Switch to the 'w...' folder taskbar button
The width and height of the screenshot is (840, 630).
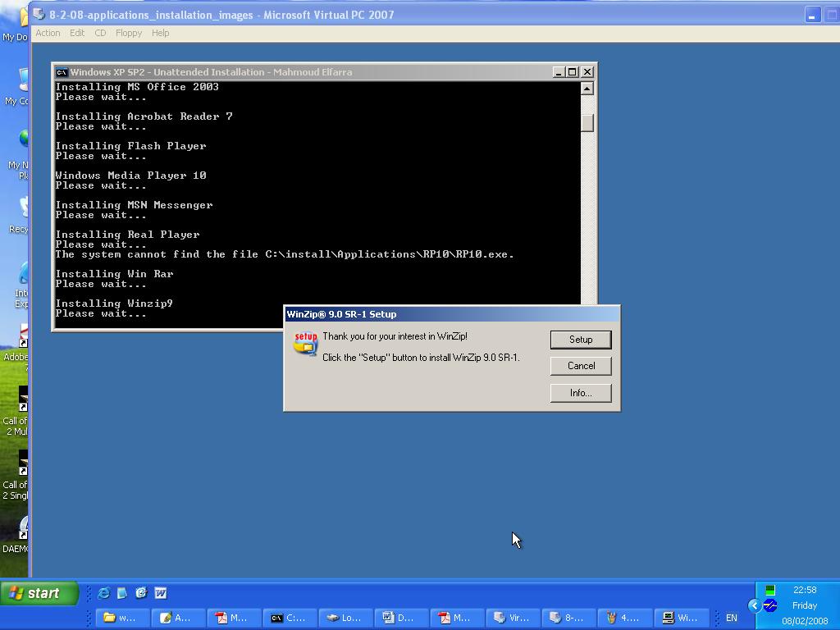(123, 618)
